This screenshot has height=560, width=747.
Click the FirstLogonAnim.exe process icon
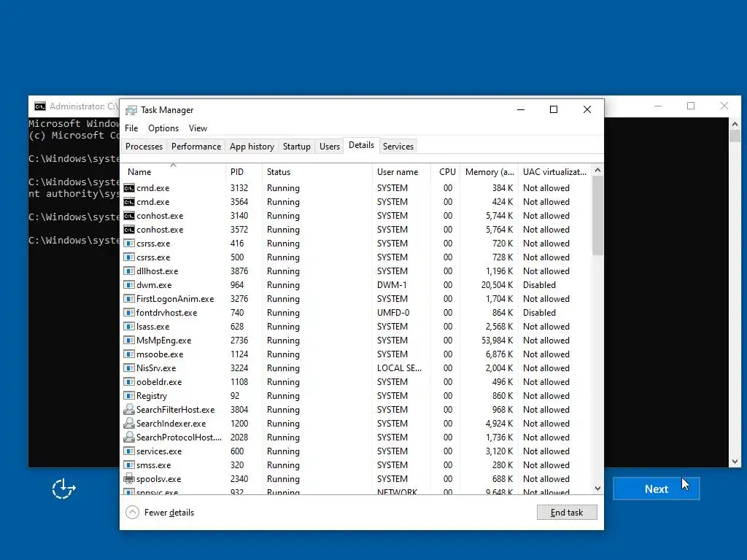[x=128, y=298]
